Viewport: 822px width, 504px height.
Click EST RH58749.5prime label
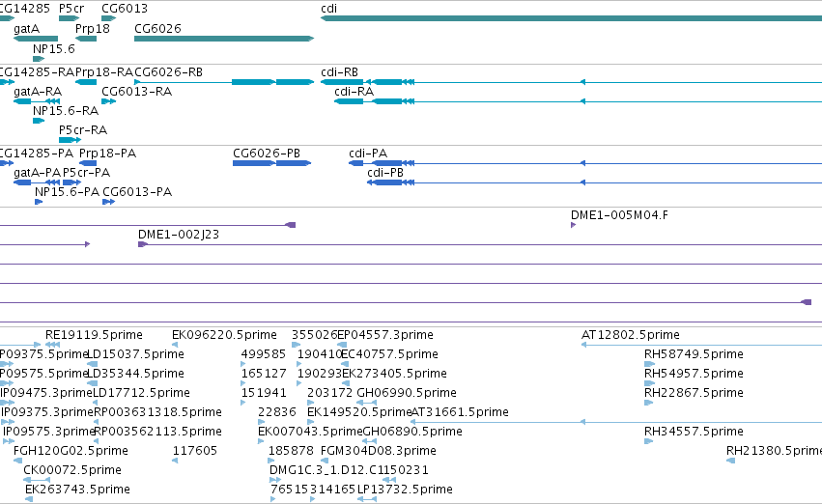pyautogui.click(x=694, y=354)
